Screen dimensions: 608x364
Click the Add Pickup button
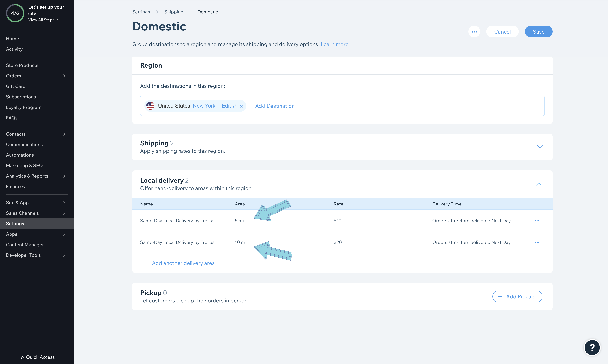pos(517,296)
